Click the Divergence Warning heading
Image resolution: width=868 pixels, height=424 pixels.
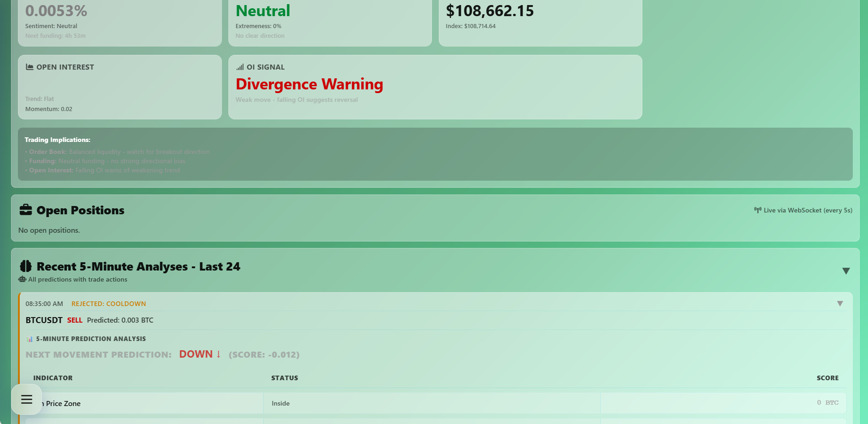click(x=309, y=84)
